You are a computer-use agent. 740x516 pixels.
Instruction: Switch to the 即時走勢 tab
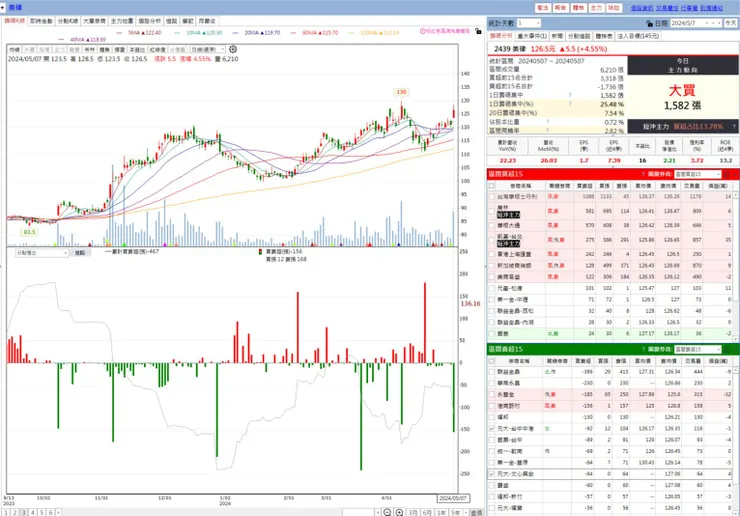pos(41,21)
